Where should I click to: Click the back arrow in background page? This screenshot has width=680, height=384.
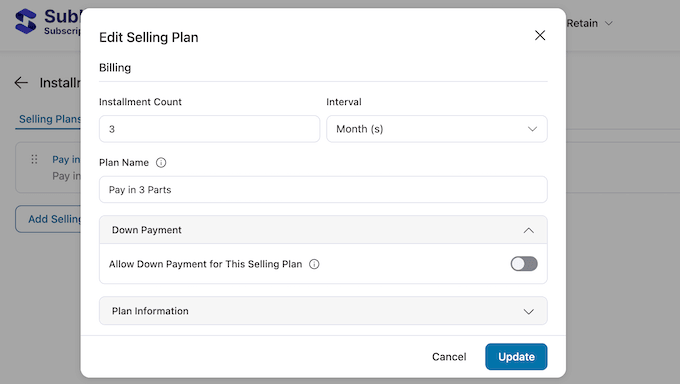(x=21, y=82)
